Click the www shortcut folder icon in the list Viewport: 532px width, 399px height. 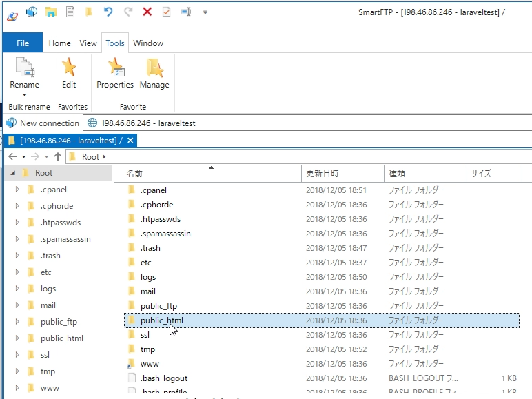tap(132, 363)
